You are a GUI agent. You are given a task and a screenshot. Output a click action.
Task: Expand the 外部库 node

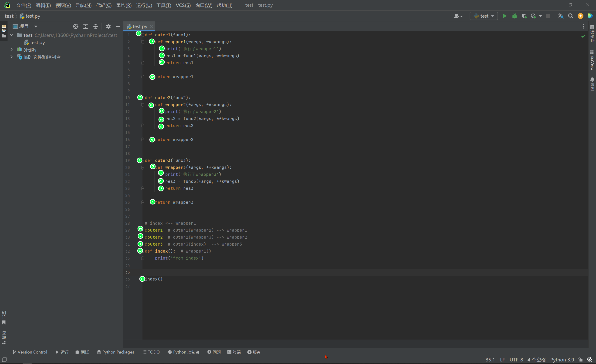11,50
